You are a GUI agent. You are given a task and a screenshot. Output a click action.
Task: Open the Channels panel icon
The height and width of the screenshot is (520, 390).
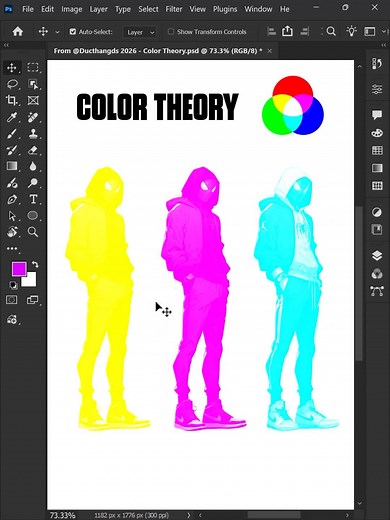pyautogui.click(x=377, y=274)
